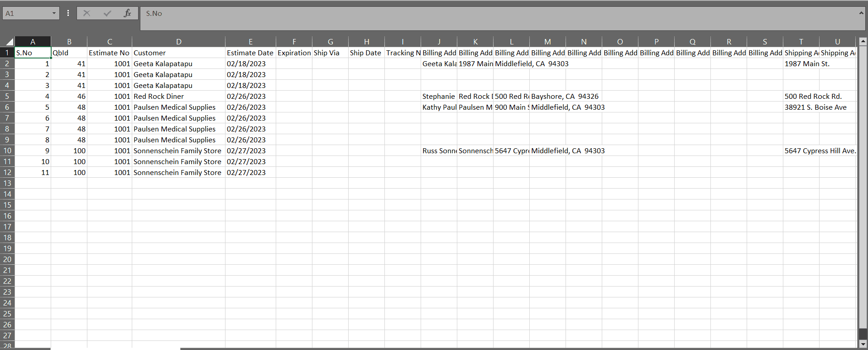Select the Bayshore, CA 94326 cell
The image size is (868, 350).
(547, 96)
